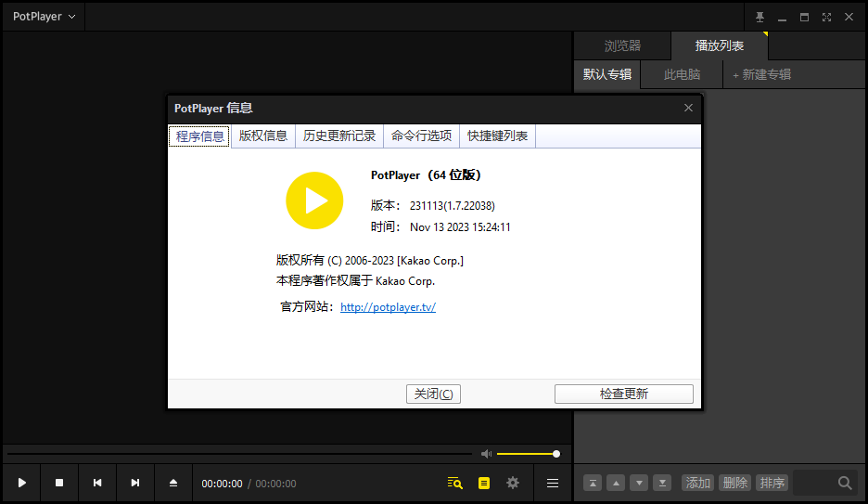Open the http://potplayer.tv/ link

pos(388,307)
